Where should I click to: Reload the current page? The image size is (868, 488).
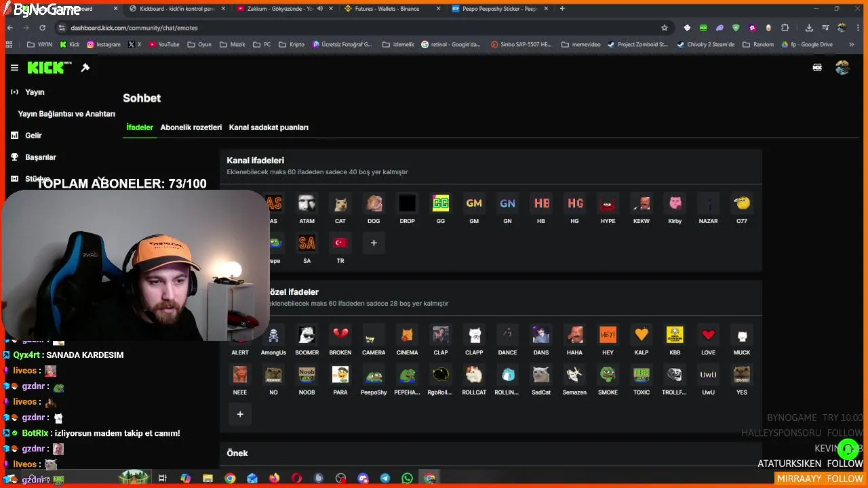[42, 28]
